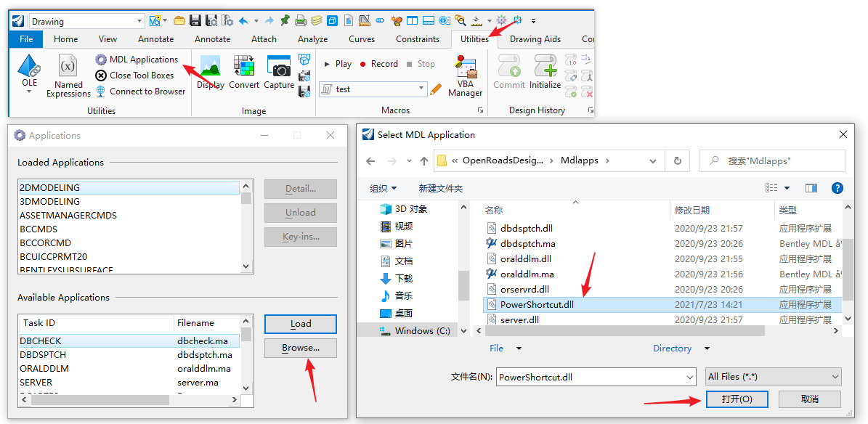The image size is (868, 424).
Task: Open the All Files (*.*) type dropdown
Action: [774, 376]
